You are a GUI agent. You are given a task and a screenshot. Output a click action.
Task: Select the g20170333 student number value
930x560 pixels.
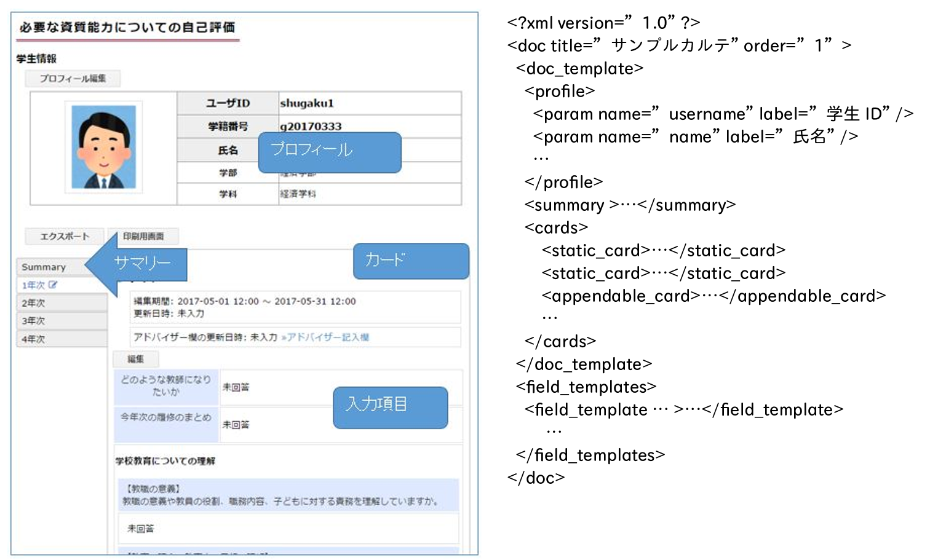pyautogui.click(x=311, y=126)
